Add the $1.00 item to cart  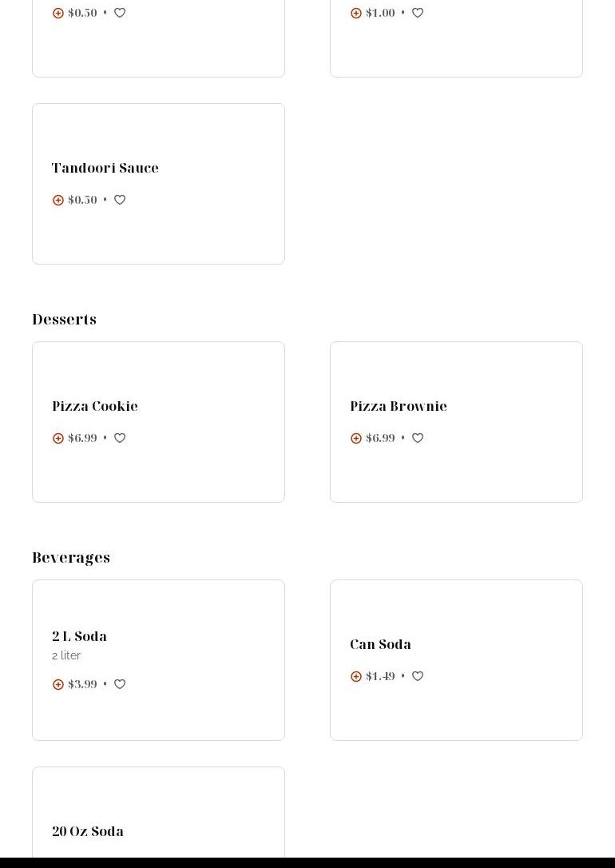pos(356,13)
